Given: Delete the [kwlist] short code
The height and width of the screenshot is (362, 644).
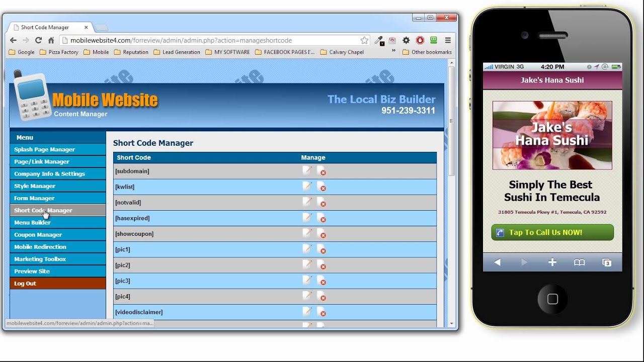Looking at the screenshot, I should [x=321, y=187].
